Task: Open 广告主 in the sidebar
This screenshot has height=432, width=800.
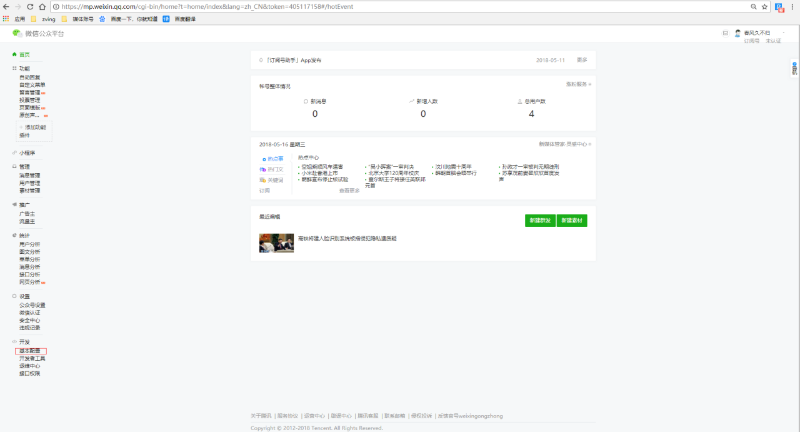Action: click(27, 214)
